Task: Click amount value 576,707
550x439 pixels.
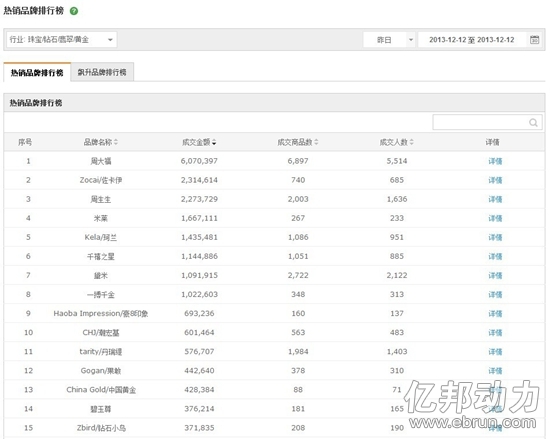Action: 199,352
